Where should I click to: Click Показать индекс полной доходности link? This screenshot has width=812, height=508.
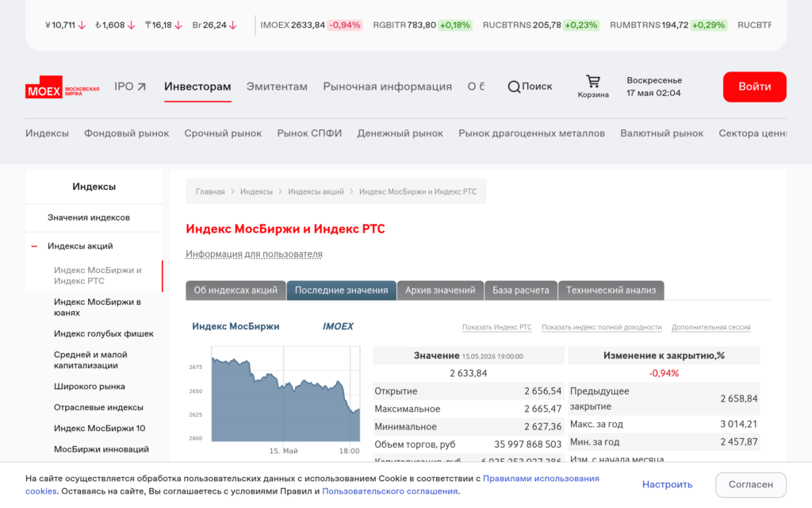coord(601,327)
